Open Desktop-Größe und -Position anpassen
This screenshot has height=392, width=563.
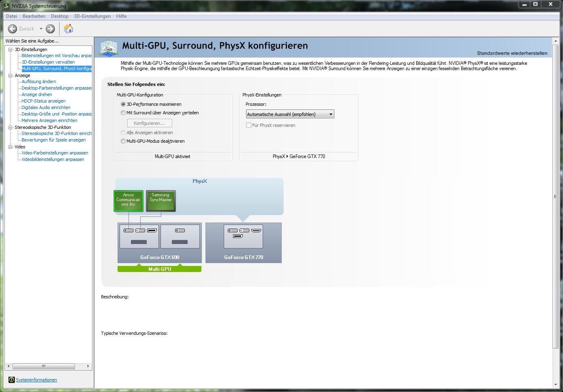pyautogui.click(x=57, y=114)
